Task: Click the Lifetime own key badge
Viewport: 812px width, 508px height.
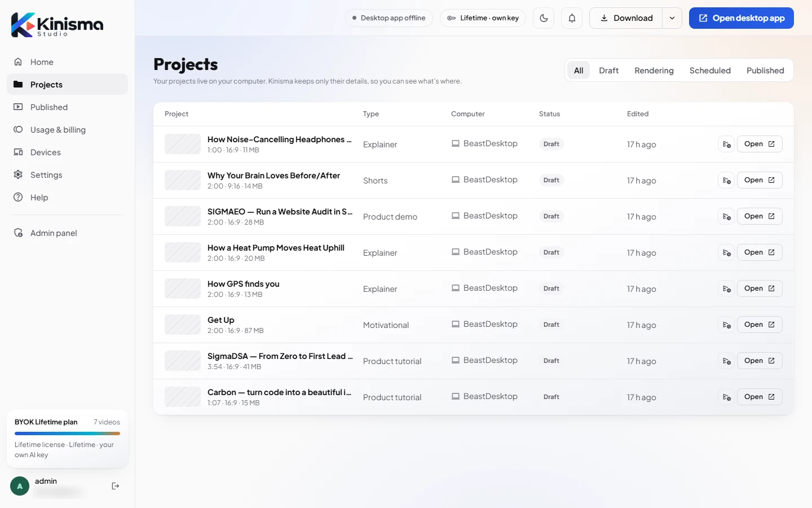Action: 483,18
